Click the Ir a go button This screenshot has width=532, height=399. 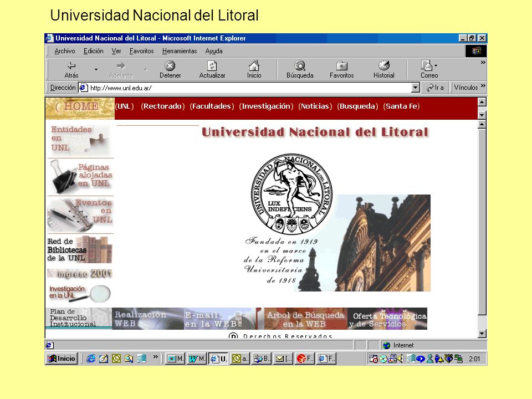[x=436, y=88]
